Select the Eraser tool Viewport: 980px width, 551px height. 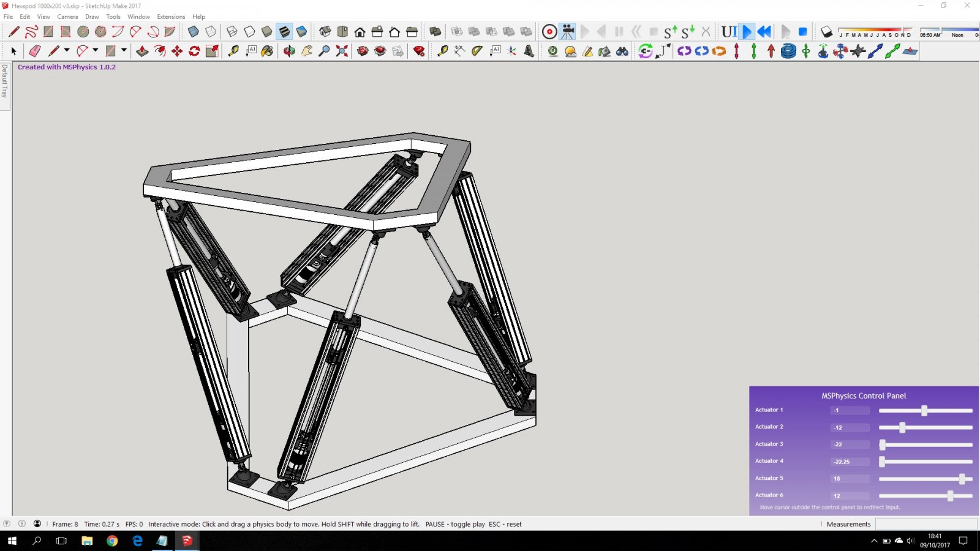(35, 51)
